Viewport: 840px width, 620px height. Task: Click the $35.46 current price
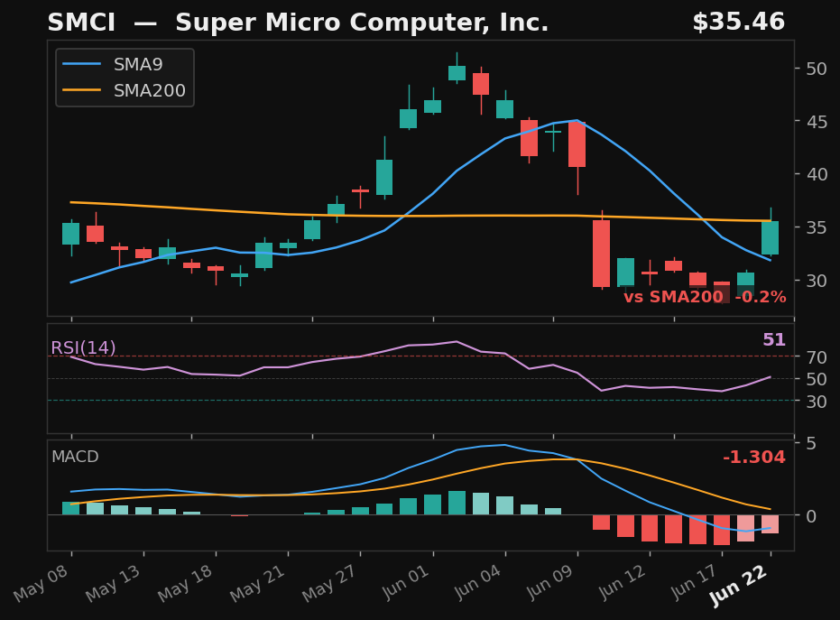(739, 23)
